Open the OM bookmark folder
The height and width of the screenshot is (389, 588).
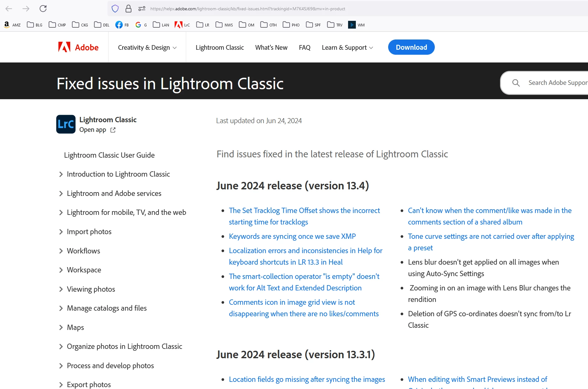click(x=247, y=25)
